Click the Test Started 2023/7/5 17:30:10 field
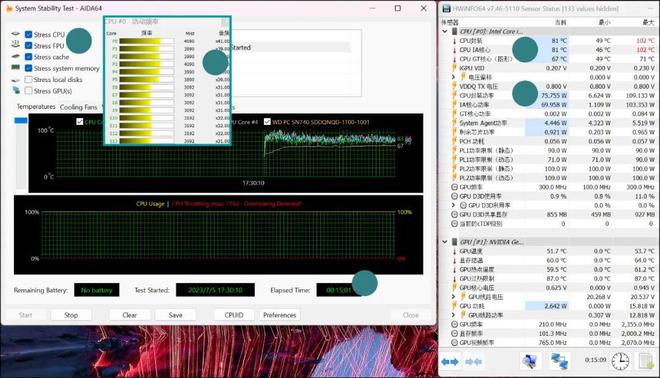The height and width of the screenshot is (378, 660). [215, 290]
